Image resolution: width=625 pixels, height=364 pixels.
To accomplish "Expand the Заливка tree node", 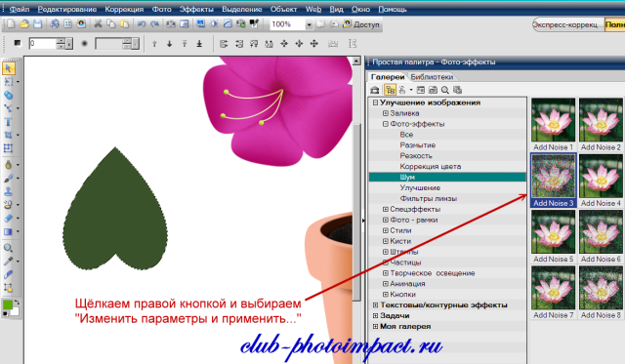I will (x=386, y=113).
